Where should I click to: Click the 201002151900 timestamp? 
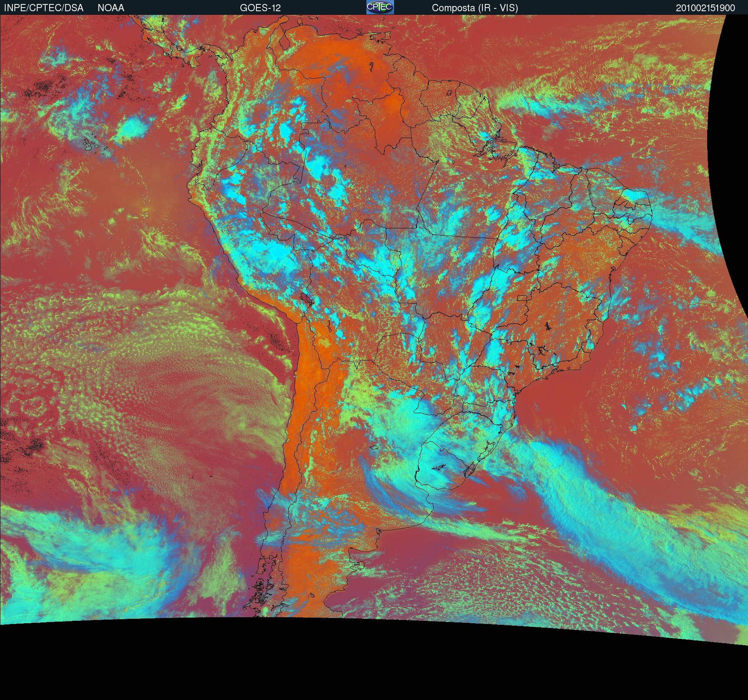click(x=705, y=8)
